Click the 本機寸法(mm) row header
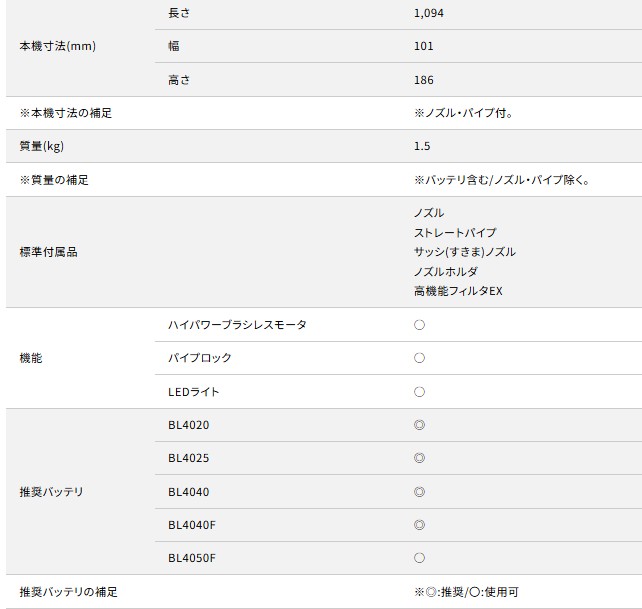 point(58,46)
